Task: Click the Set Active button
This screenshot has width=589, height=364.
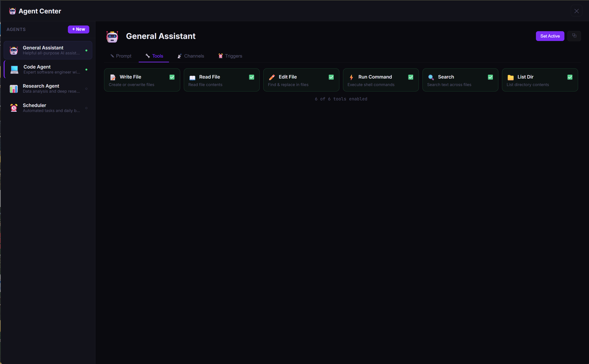Action: point(550,36)
